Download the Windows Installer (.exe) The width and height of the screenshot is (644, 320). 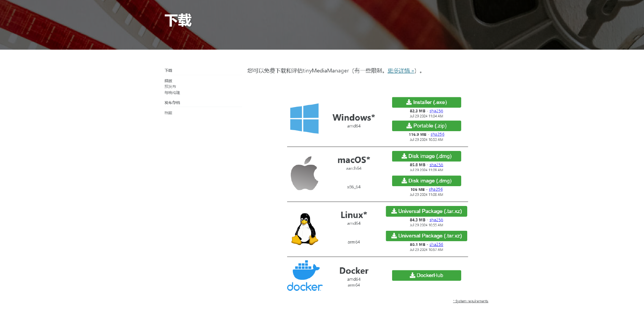tap(426, 102)
